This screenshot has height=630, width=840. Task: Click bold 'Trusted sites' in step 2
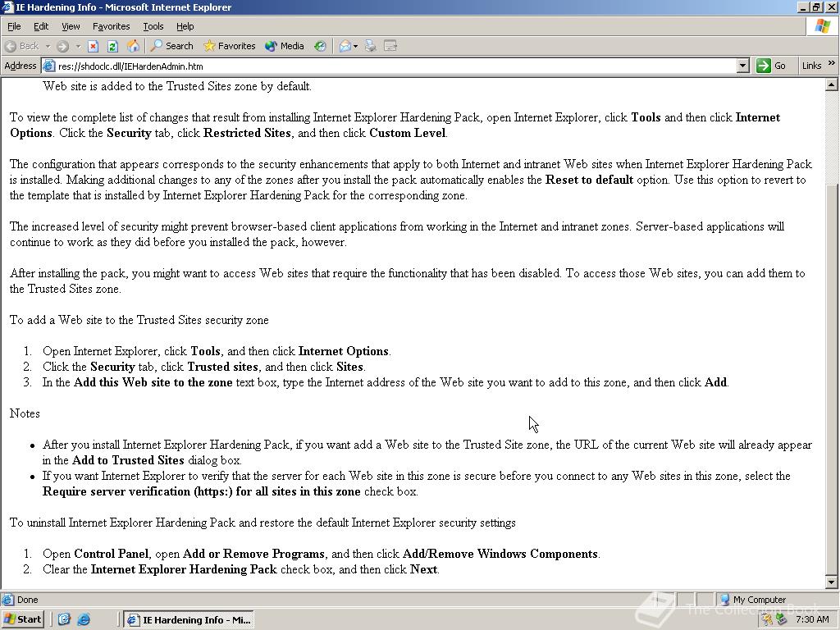tap(222, 367)
